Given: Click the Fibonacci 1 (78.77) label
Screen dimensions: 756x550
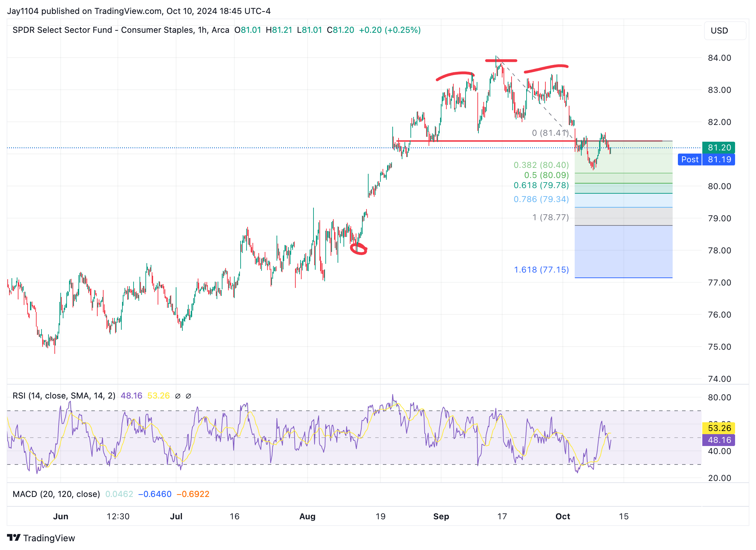Looking at the screenshot, I should pyautogui.click(x=551, y=217).
